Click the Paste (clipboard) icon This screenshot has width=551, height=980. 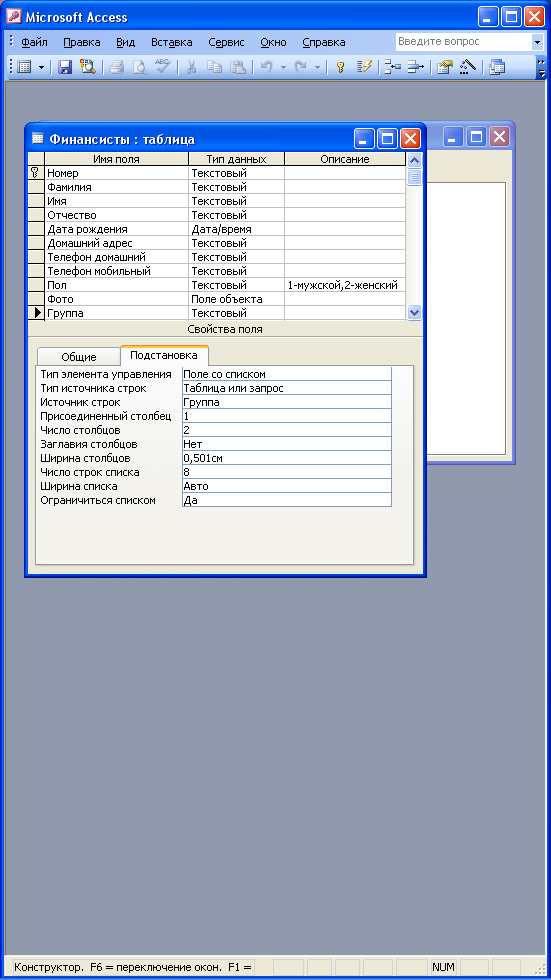(237, 67)
